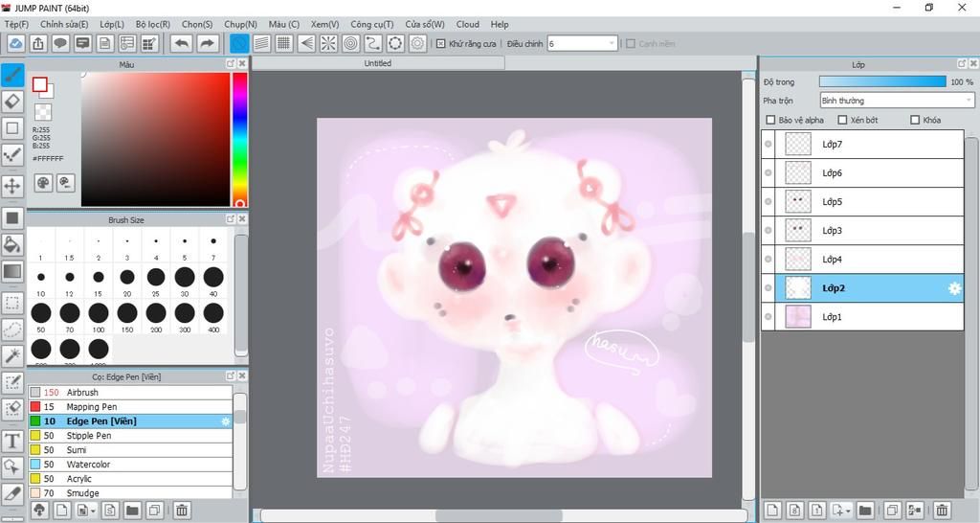Screen dimensions: 980x523
Task: Toggle visibility of Lớp7 layer
Action: tap(768, 144)
